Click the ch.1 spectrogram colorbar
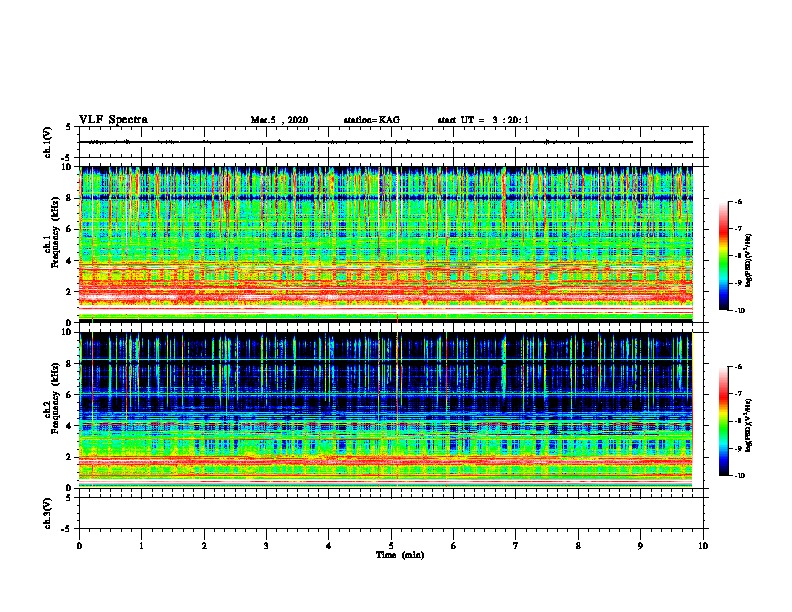The width and height of the screenshot is (792, 612). click(724, 256)
